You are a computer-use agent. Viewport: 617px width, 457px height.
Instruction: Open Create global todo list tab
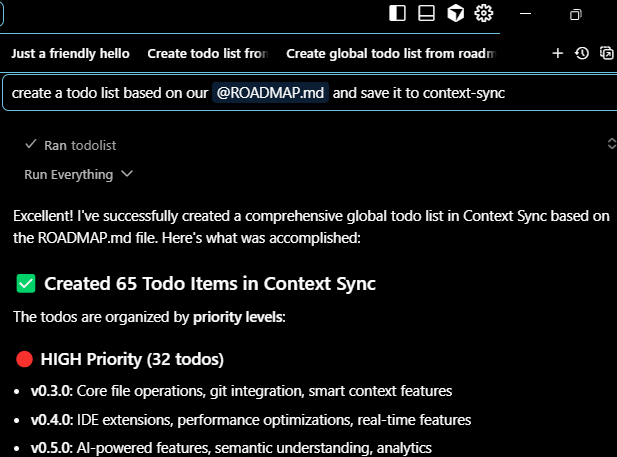tap(391, 53)
